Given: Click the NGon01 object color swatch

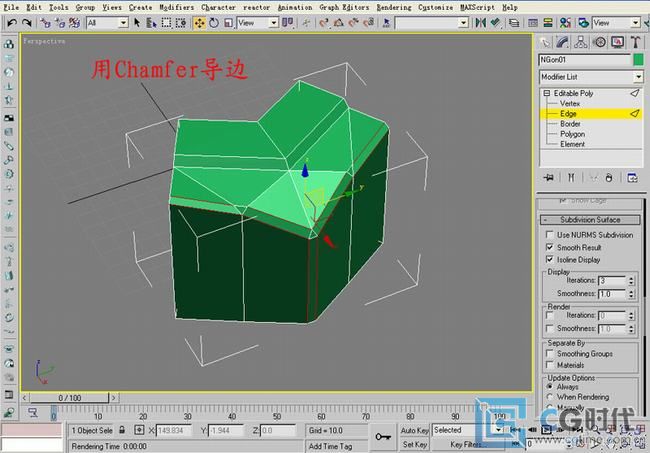Looking at the screenshot, I should tap(637, 60).
